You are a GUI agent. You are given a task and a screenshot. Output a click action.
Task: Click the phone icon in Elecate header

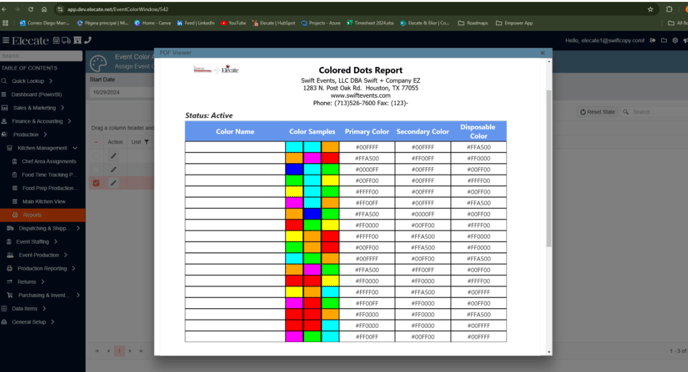tap(88, 40)
